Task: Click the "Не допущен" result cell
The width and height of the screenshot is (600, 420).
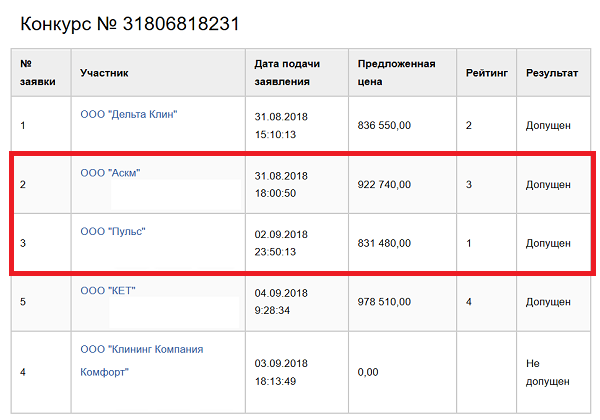Action: 548,372
